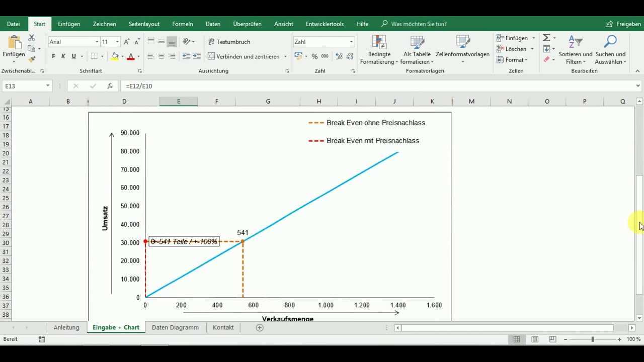
Task: Click Verbinden und zentrieren button
Action: (244, 56)
